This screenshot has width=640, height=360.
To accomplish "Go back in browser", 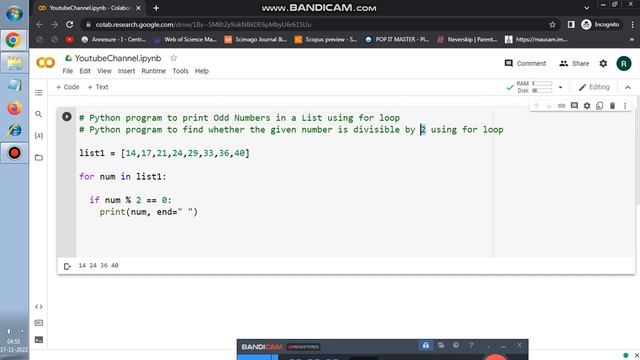I will 39,24.
